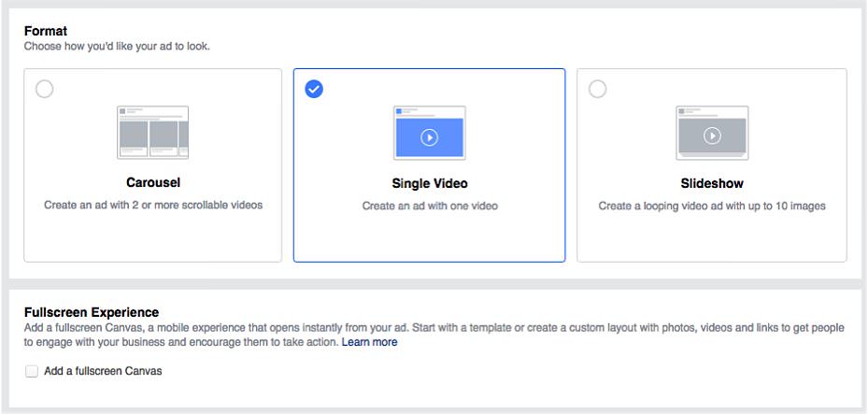Click the play symbol in Single Video icon
The height and width of the screenshot is (414, 868).
coord(430,136)
